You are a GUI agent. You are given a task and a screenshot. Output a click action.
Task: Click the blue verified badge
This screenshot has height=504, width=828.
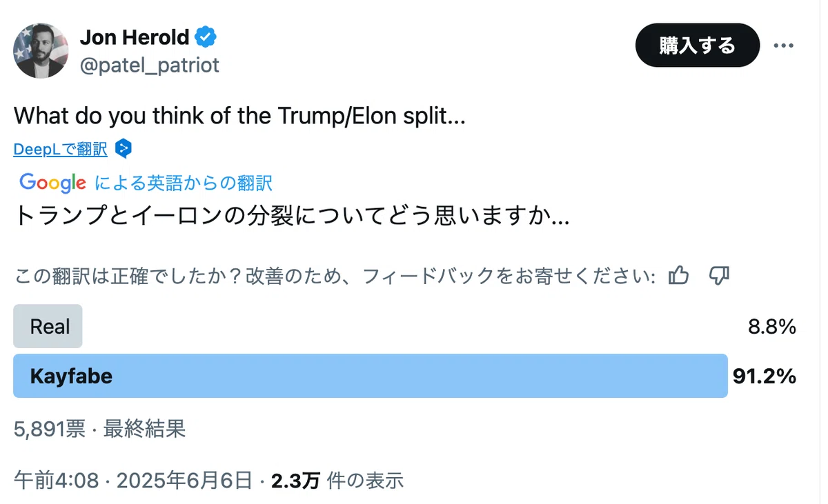click(206, 36)
